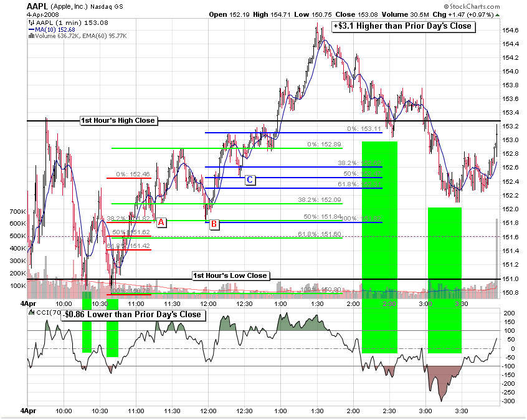Click the 100K volume axis label
The image size is (527, 420).
point(18,285)
